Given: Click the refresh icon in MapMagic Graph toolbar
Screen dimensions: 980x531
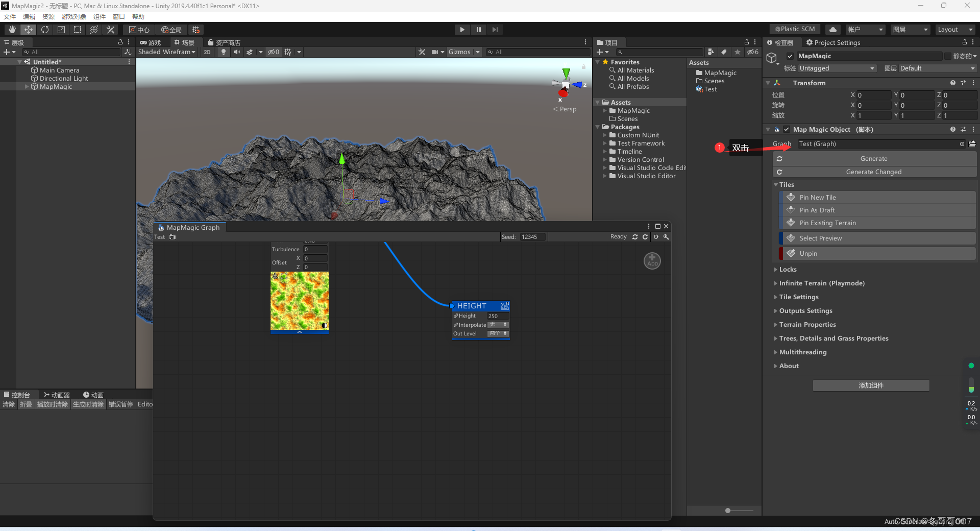Looking at the screenshot, I should pos(635,236).
